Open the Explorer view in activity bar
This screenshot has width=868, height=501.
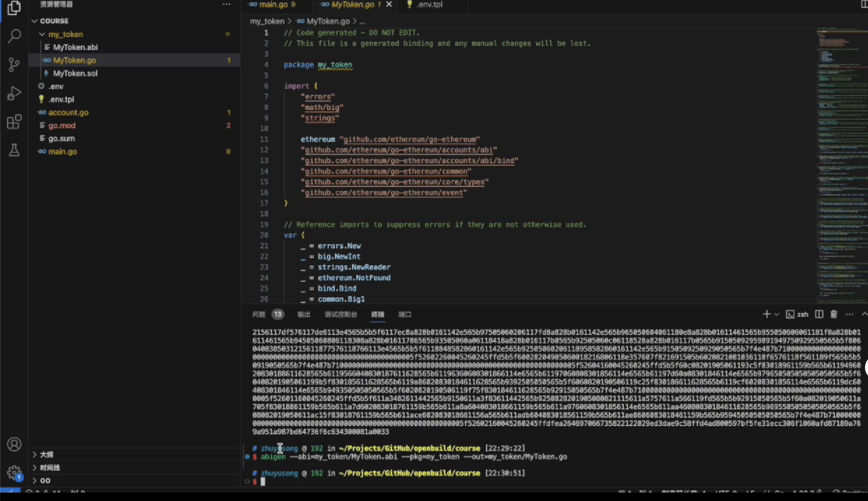pos(14,8)
